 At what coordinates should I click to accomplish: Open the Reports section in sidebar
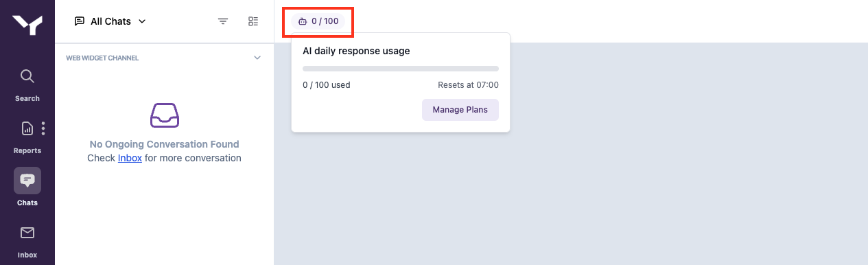(x=27, y=136)
